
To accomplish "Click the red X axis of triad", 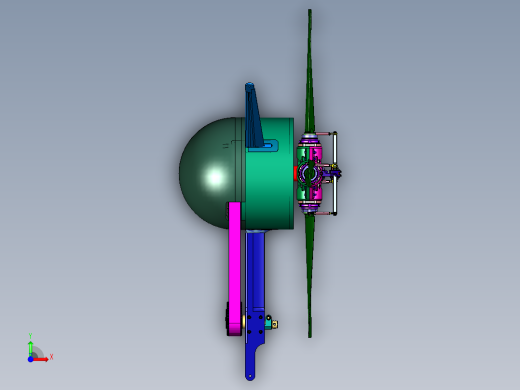I will (41, 359).
